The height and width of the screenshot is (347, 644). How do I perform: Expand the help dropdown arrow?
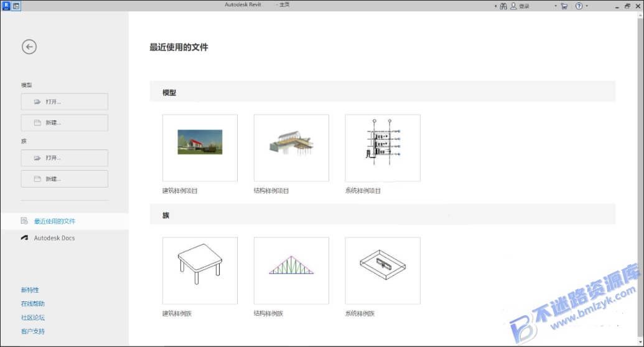(x=587, y=6)
